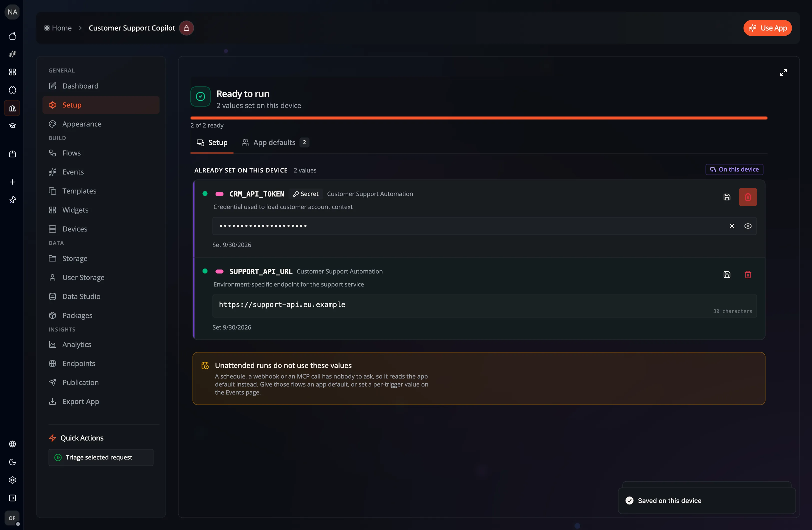Click the Secret tag on CRM_API_TOKEN

click(306, 194)
